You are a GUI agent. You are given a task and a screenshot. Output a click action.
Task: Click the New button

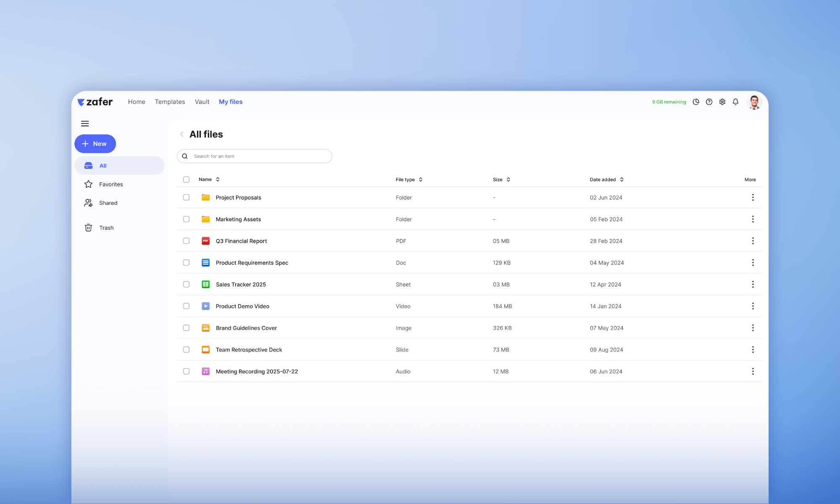coord(95,144)
